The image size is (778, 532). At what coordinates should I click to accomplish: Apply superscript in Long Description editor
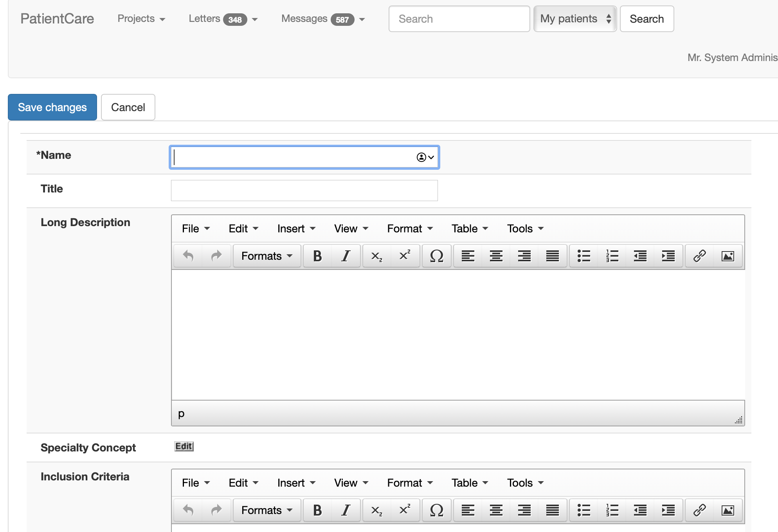coord(405,256)
